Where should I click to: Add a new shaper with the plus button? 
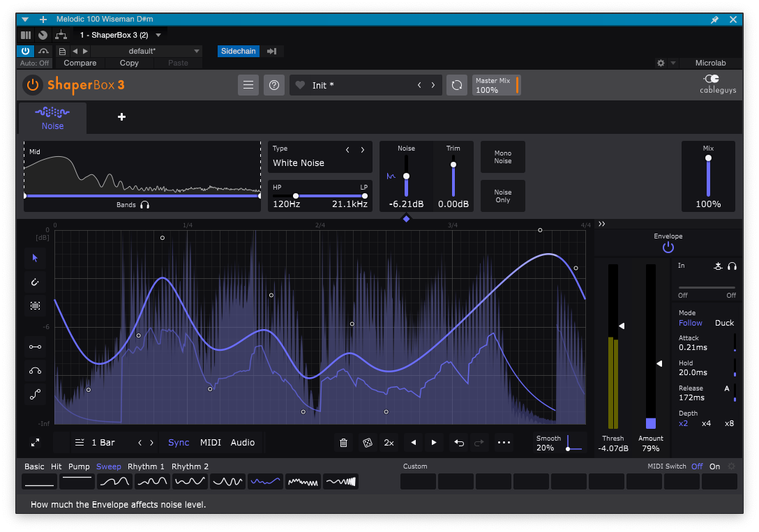(121, 116)
